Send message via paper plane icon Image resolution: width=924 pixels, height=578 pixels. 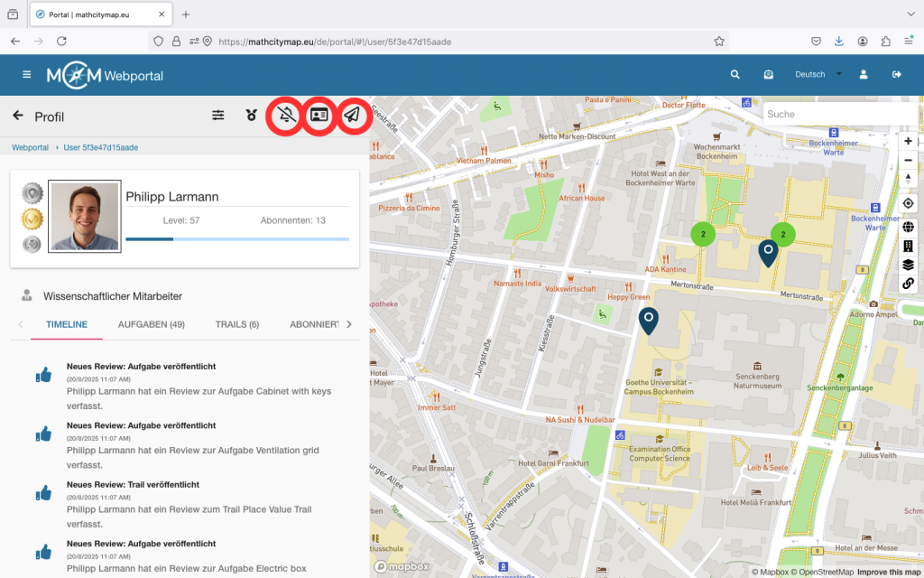(x=353, y=116)
